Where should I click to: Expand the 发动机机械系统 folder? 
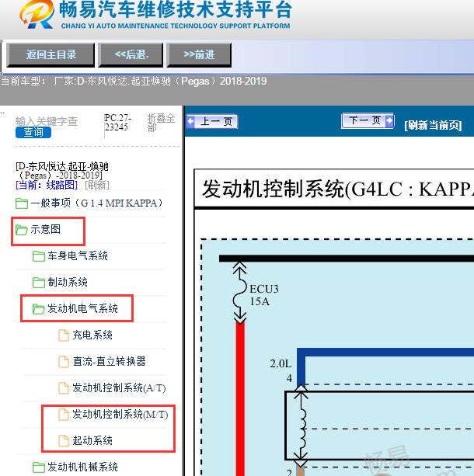[x=82, y=467]
